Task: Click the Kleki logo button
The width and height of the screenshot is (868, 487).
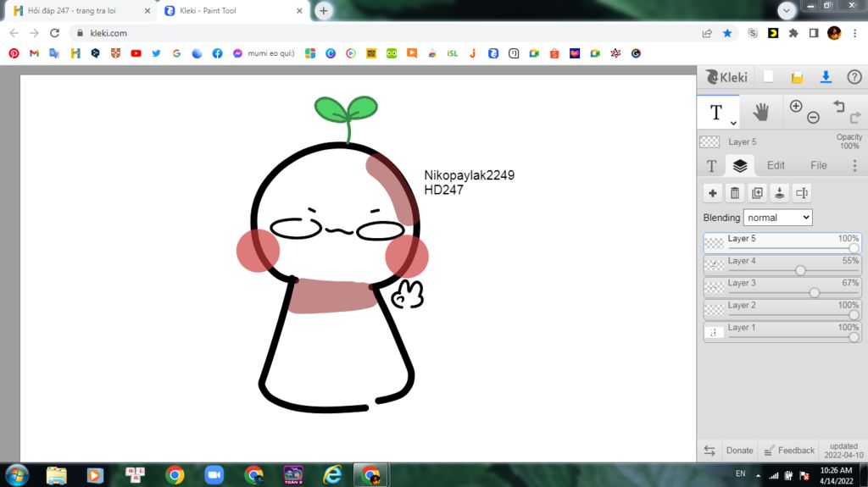Action: point(726,77)
